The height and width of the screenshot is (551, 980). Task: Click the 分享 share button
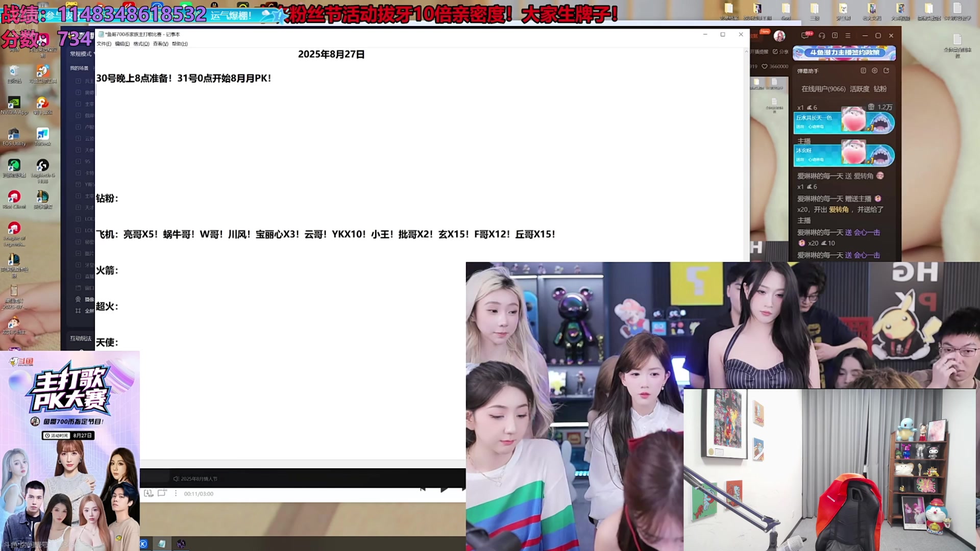click(780, 52)
